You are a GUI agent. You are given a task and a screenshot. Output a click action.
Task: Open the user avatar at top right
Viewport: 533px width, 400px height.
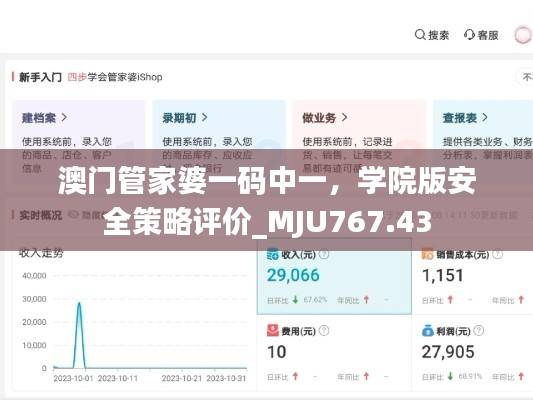(523, 35)
